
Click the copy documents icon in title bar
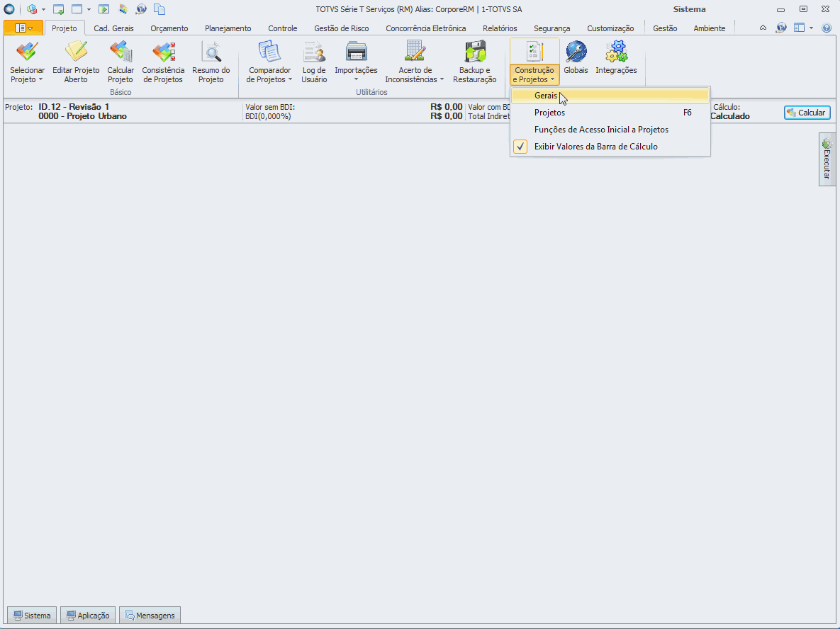(159, 9)
